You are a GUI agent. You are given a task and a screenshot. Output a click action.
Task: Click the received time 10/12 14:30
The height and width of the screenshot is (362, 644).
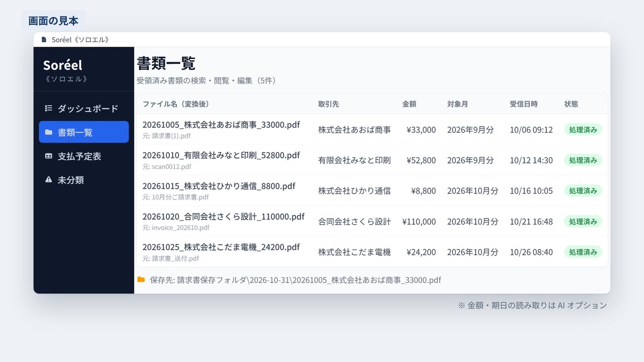(x=531, y=160)
